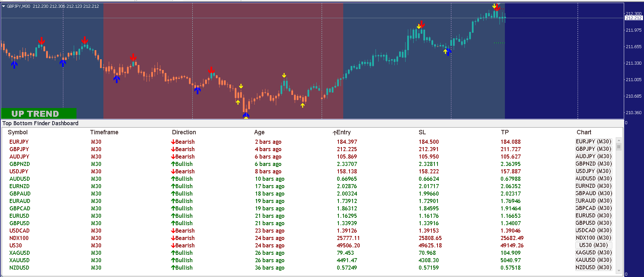Viewport: 644px width, 277px height.
Task: Click the Bullish arrow icon for NZDUSD
Action: (x=173, y=268)
